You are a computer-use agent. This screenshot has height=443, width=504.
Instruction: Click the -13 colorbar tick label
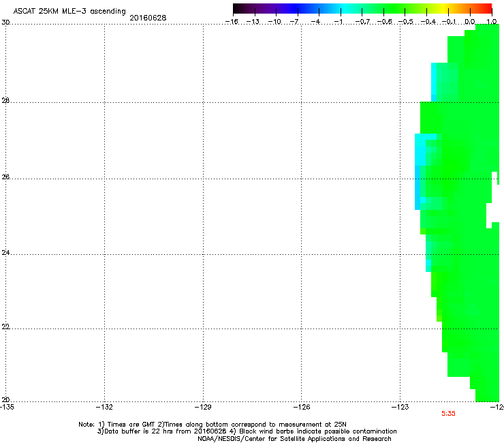pos(253,22)
